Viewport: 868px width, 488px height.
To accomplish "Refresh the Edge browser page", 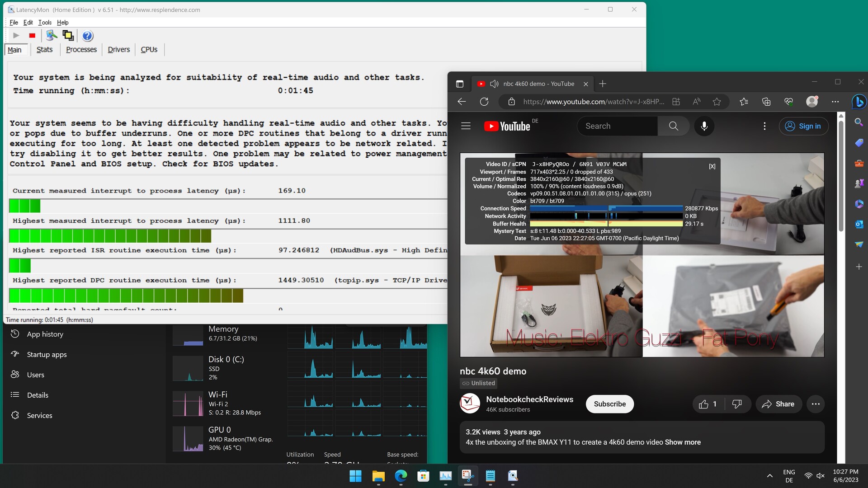I will [484, 102].
